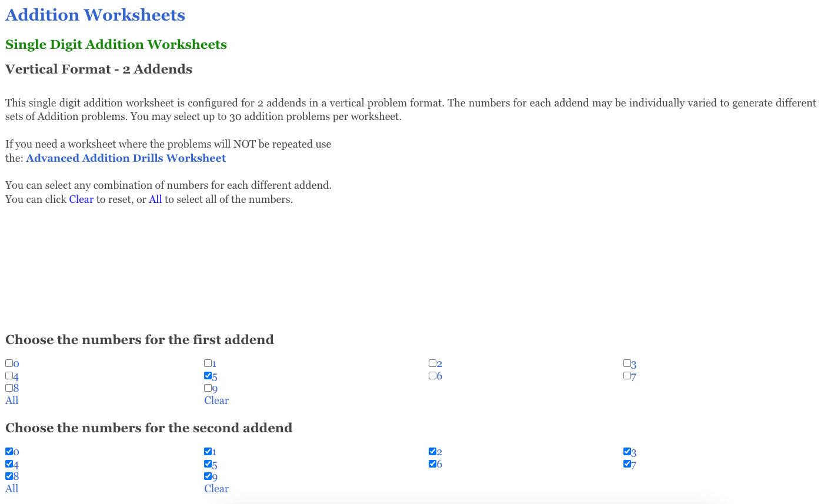This screenshot has width=821, height=504.
Task: Check the 1 checkbox for first addend
Action: coord(207,363)
